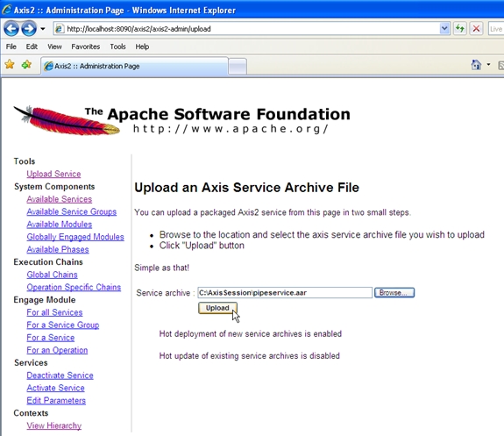
Task: Open the Available Modules link
Action: coord(59,225)
